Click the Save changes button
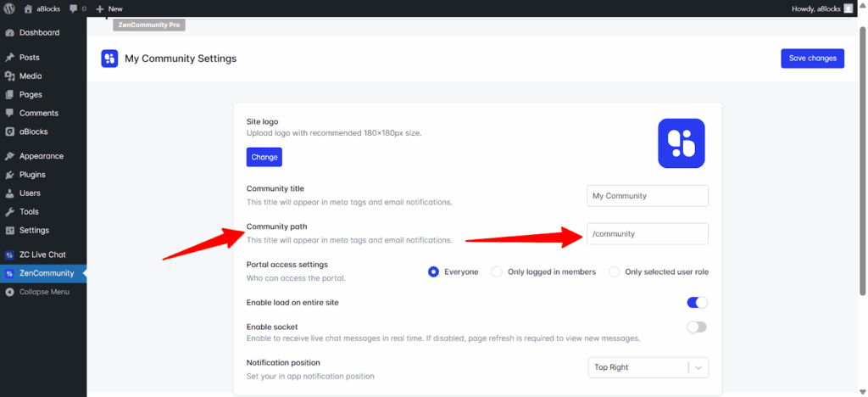The width and height of the screenshot is (868, 397). coord(813,59)
